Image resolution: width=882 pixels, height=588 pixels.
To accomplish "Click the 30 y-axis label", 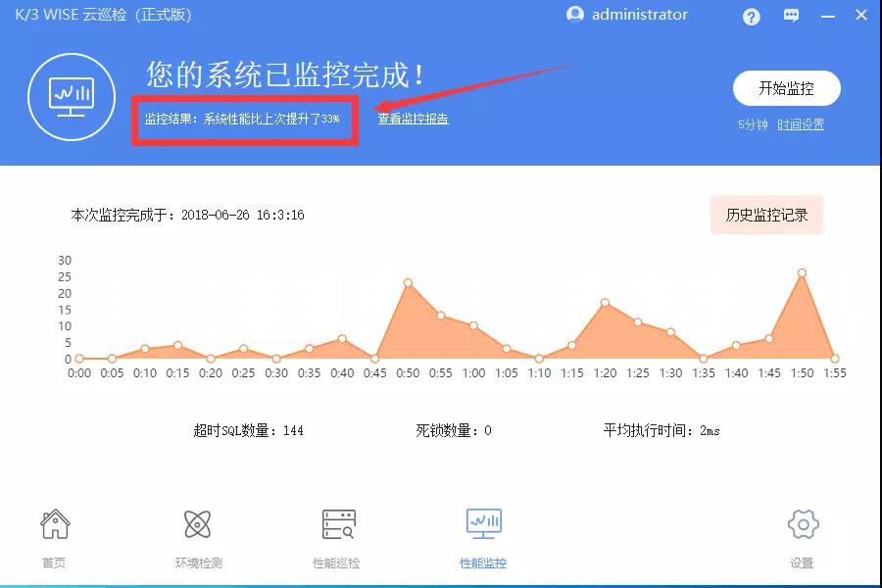I will tap(65, 260).
